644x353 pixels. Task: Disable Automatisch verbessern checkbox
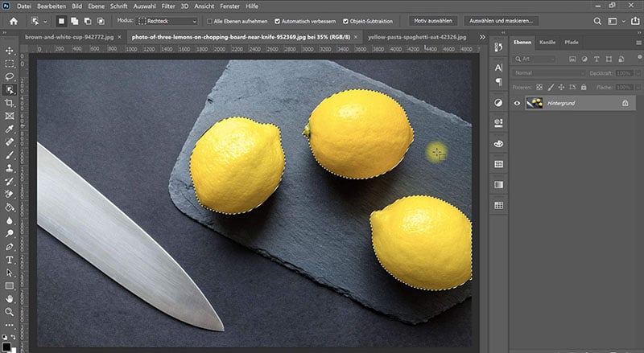[278, 22]
